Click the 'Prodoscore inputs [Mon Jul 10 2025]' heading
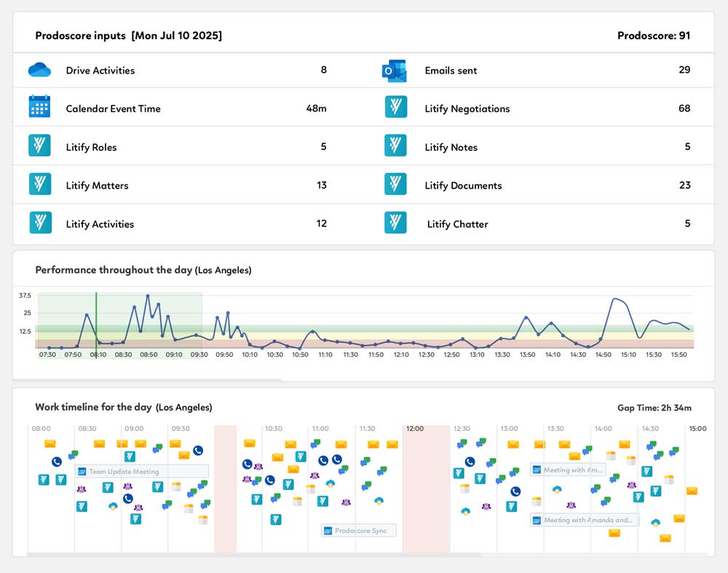Viewport: 728px width, 573px height. (129, 36)
